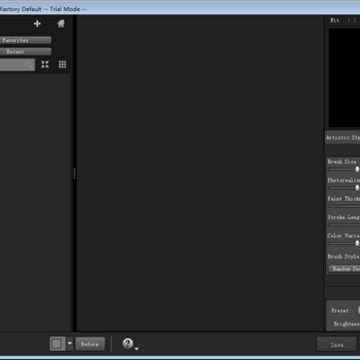The height and width of the screenshot is (360, 360).
Task: Click the Brush Size slider handle
Action: (357, 169)
